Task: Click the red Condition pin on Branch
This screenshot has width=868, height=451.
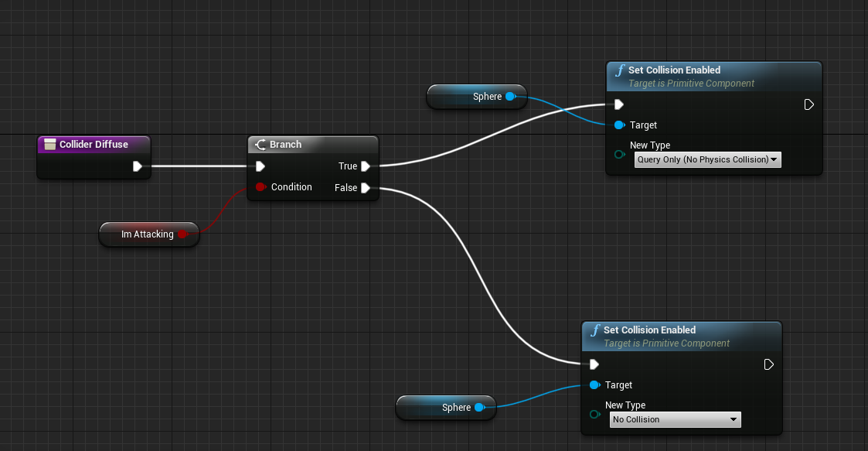Action: 260,187
